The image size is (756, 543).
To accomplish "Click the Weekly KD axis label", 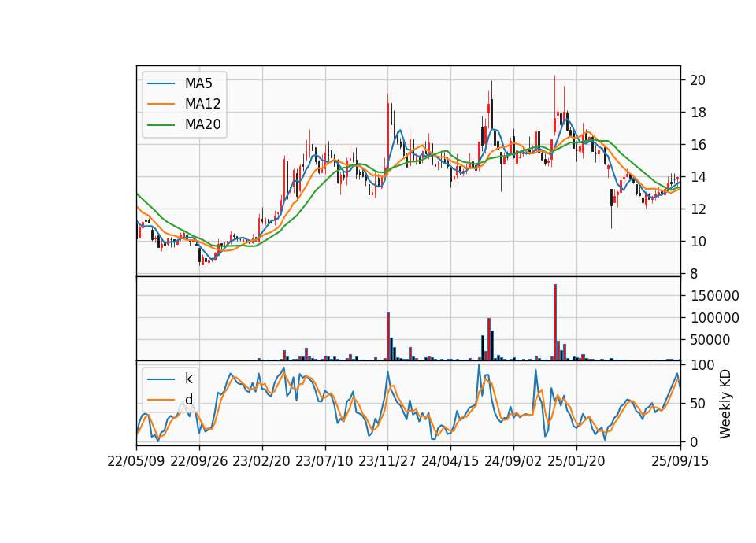I will pos(725,404).
